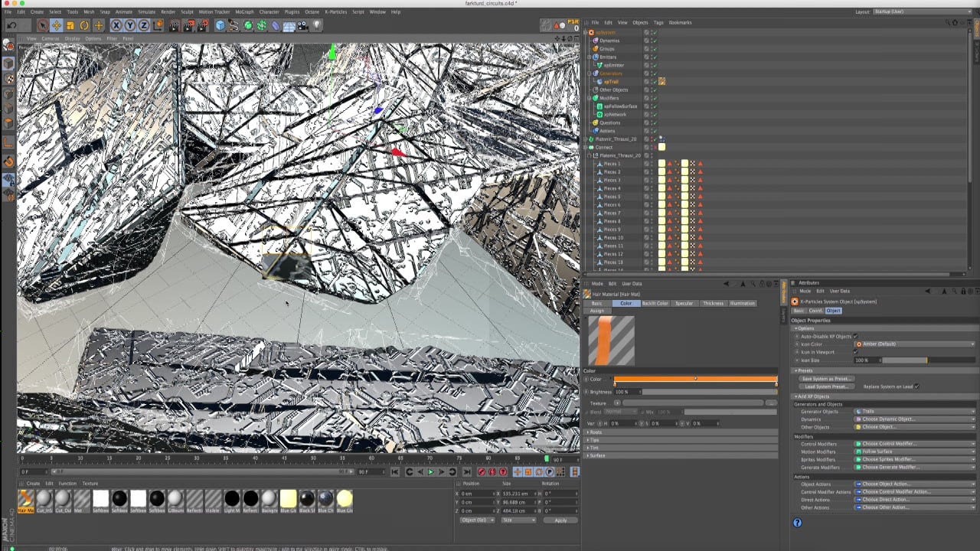Expand the Roots section
Image resolution: width=980 pixels, height=551 pixels.
click(681, 432)
